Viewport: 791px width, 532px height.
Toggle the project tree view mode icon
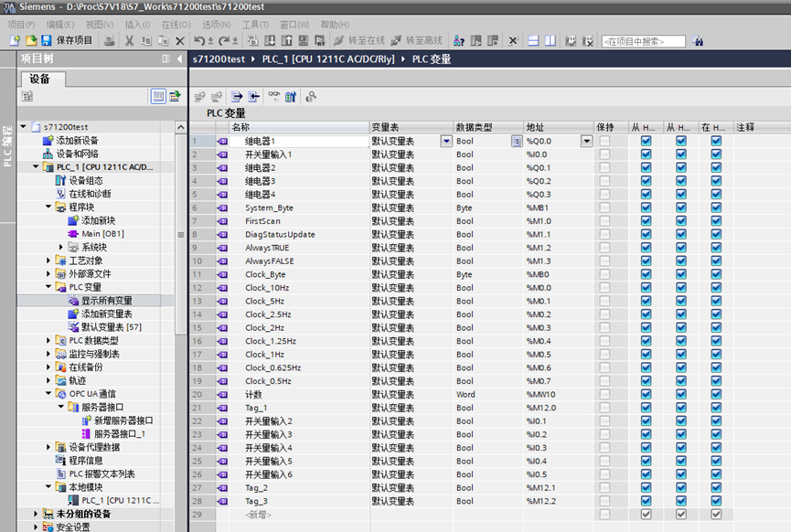pyautogui.click(x=158, y=96)
